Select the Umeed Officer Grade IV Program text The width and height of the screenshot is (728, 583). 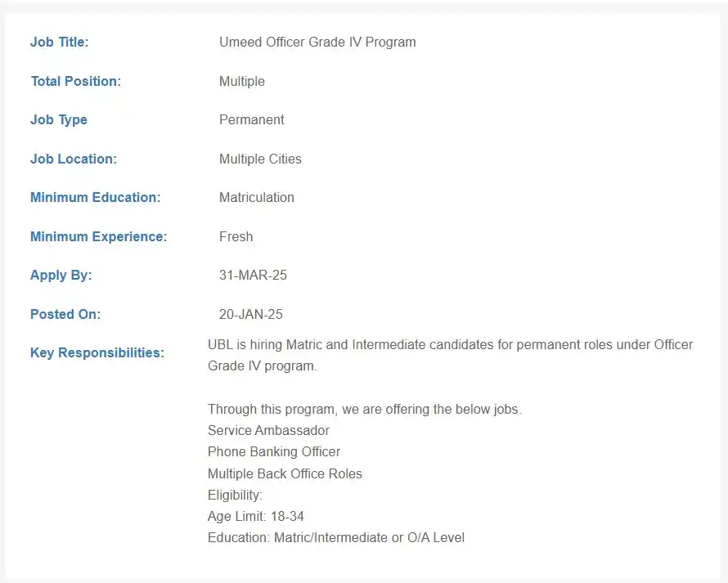[x=317, y=43]
